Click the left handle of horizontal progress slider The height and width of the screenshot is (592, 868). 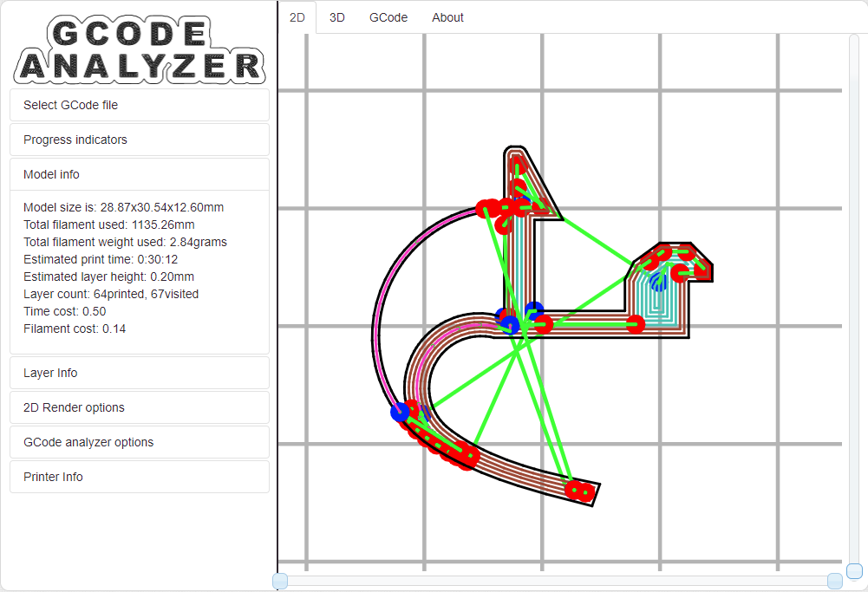click(x=280, y=581)
